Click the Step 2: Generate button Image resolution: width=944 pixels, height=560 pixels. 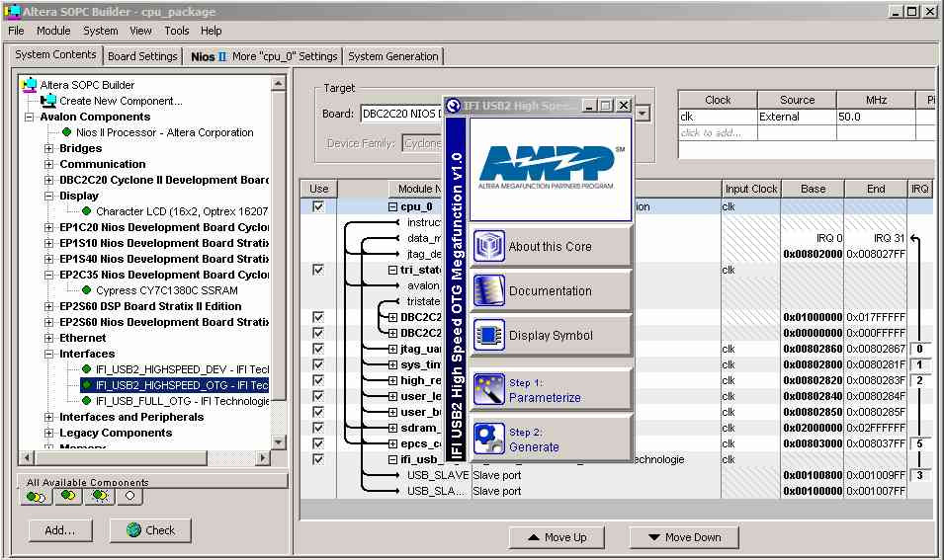coord(551,440)
